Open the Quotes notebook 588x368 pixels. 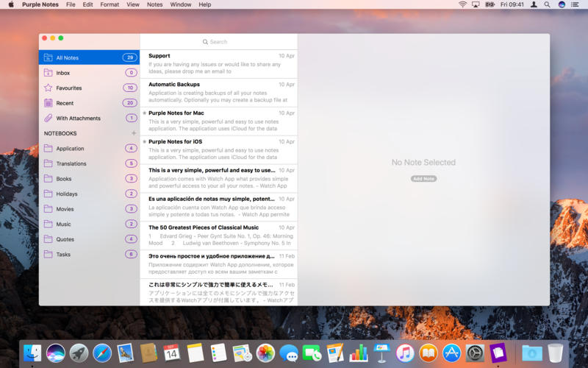89,239
